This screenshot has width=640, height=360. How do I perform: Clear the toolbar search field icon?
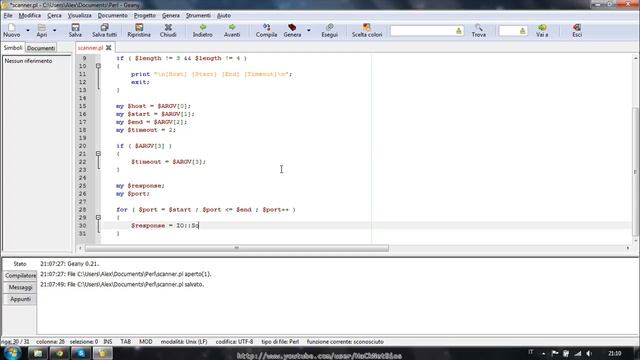point(459,31)
